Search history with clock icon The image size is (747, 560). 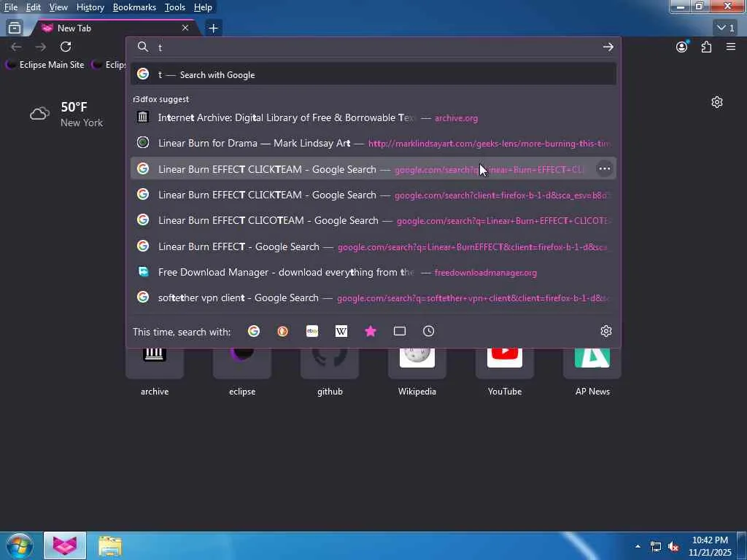point(429,332)
